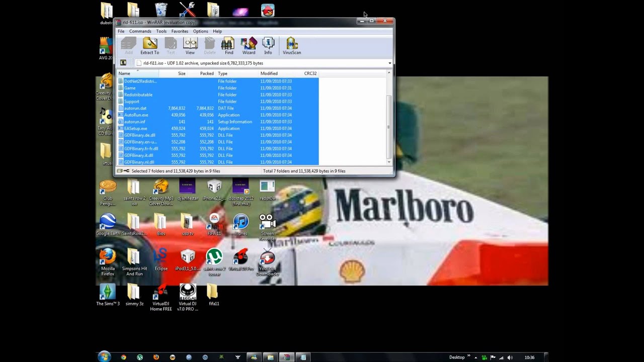Open the File menu
Image resolution: width=644 pixels, height=362 pixels.
pos(121,31)
